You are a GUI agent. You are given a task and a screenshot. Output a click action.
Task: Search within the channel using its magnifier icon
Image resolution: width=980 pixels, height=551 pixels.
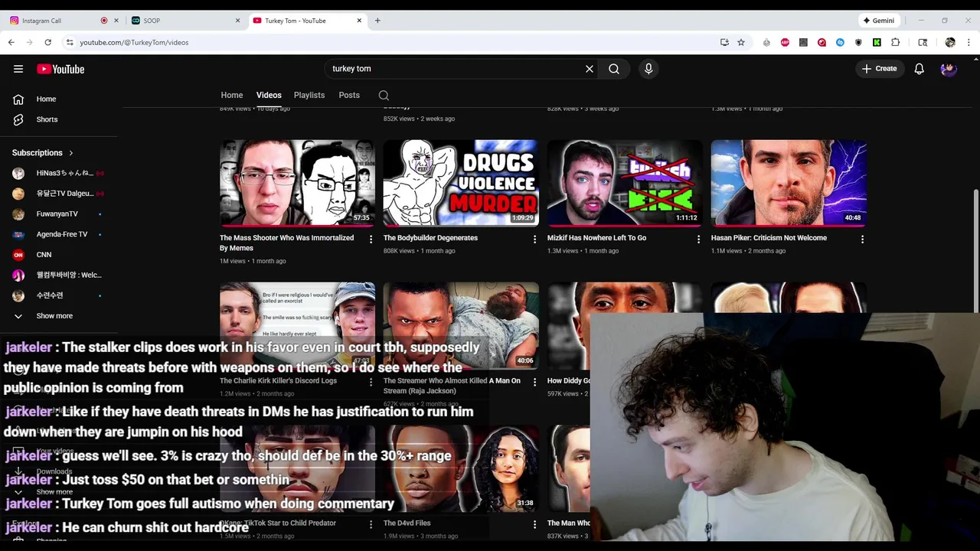click(384, 96)
